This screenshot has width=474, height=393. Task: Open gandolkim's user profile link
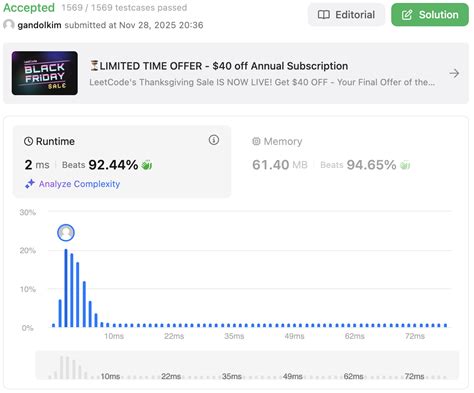click(39, 25)
